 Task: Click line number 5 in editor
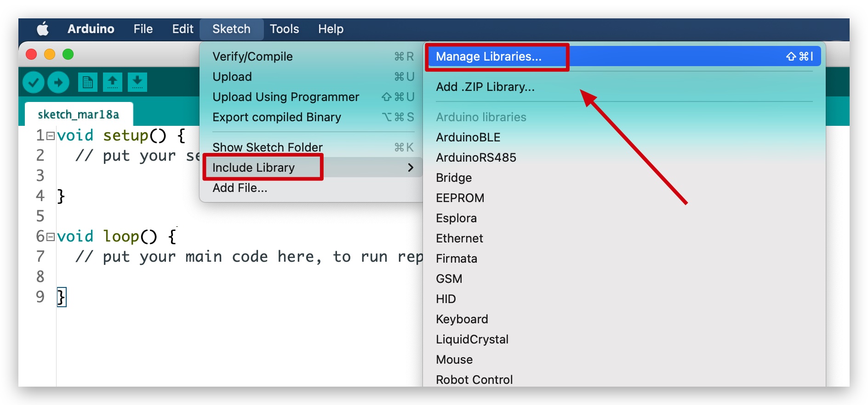(x=40, y=216)
